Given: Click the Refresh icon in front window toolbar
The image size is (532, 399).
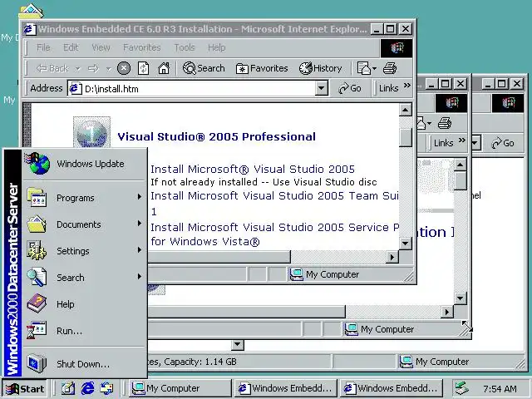Looking at the screenshot, I should click(144, 68).
